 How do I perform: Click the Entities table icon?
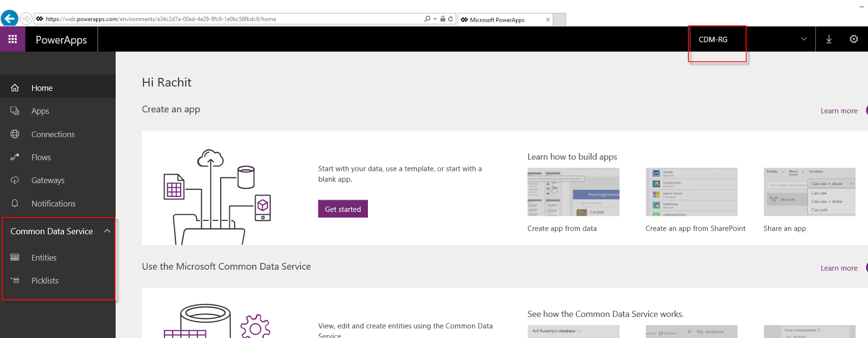tap(15, 257)
